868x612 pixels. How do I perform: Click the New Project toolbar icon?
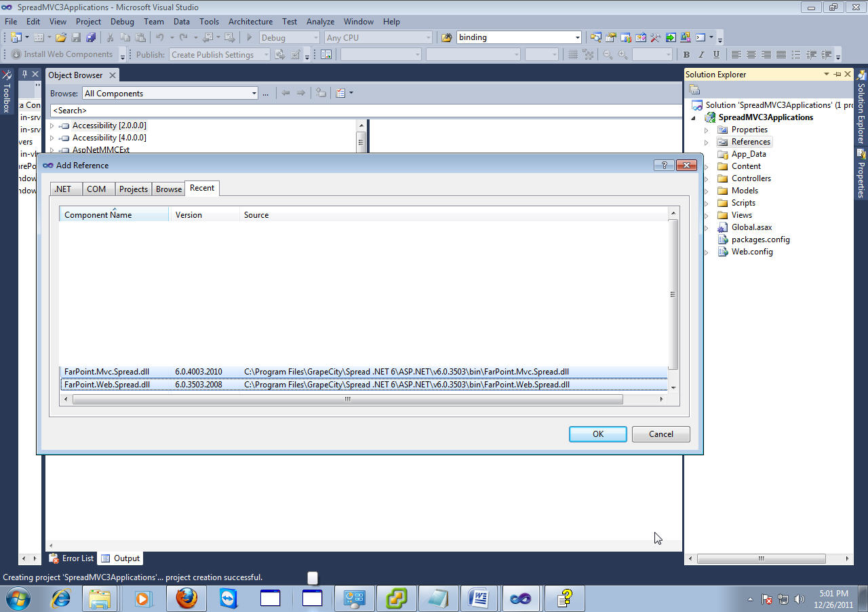pyautogui.click(x=16, y=38)
